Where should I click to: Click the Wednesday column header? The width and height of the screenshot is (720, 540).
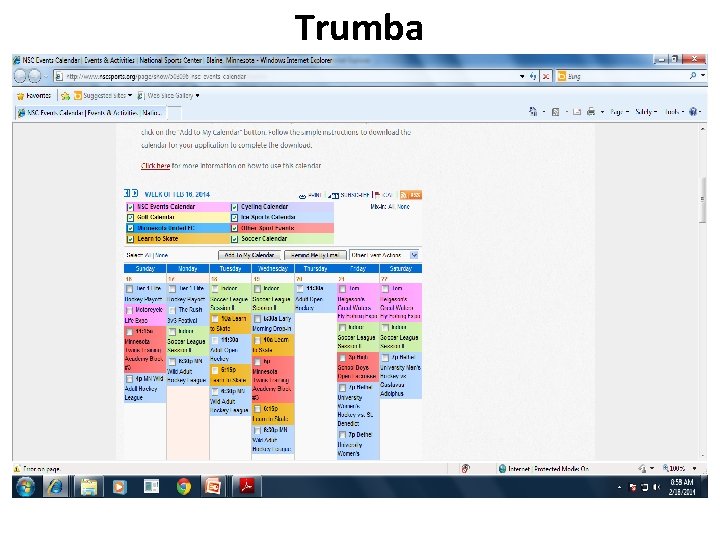tap(273, 269)
